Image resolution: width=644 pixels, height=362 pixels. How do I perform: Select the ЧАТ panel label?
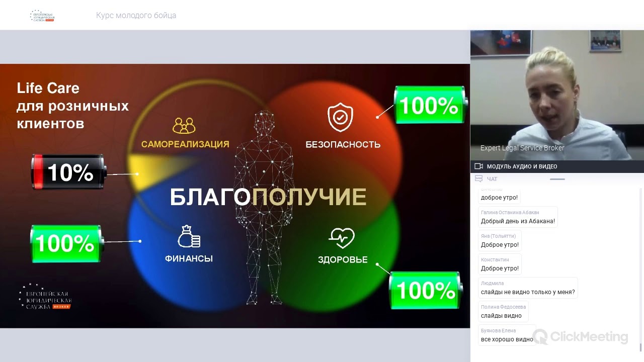pos(492,179)
